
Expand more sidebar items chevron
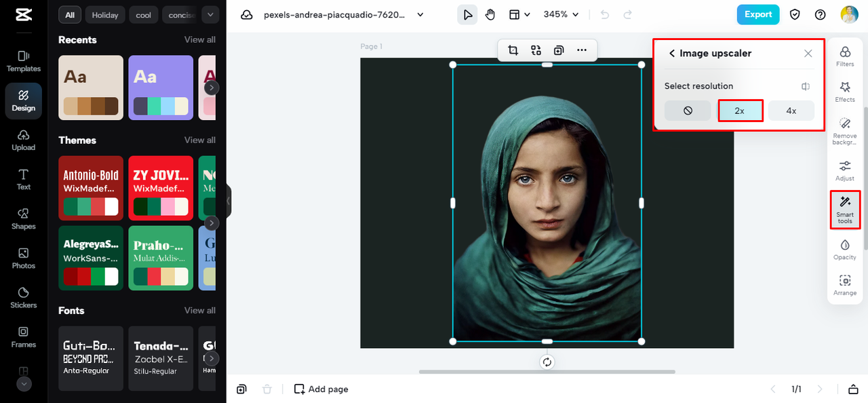[24, 384]
